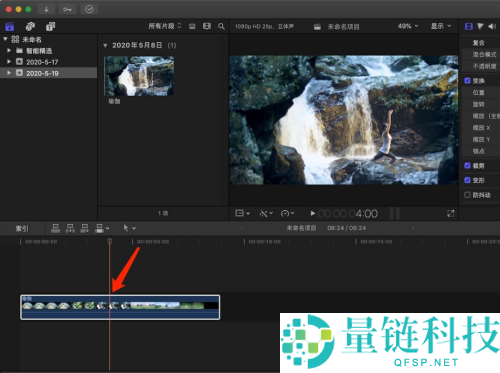The image size is (500, 373).
Task: Open the 所有片段 clip filter dropdown
Action: (x=165, y=26)
